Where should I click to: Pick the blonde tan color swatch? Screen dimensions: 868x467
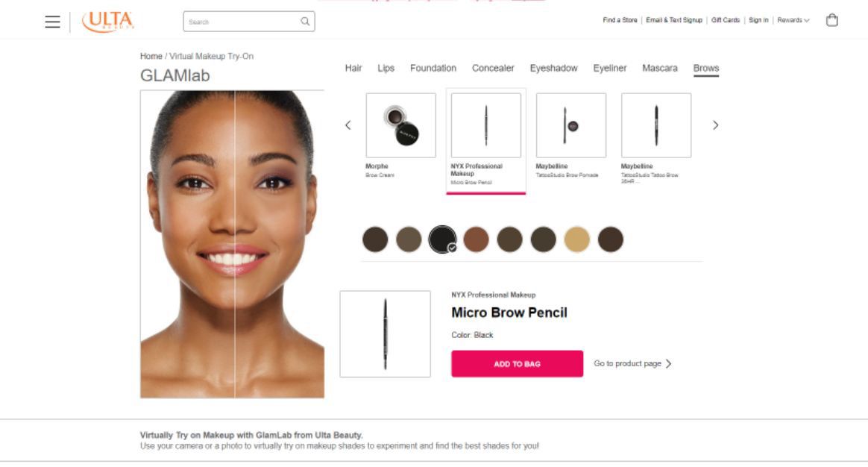point(577,239)
